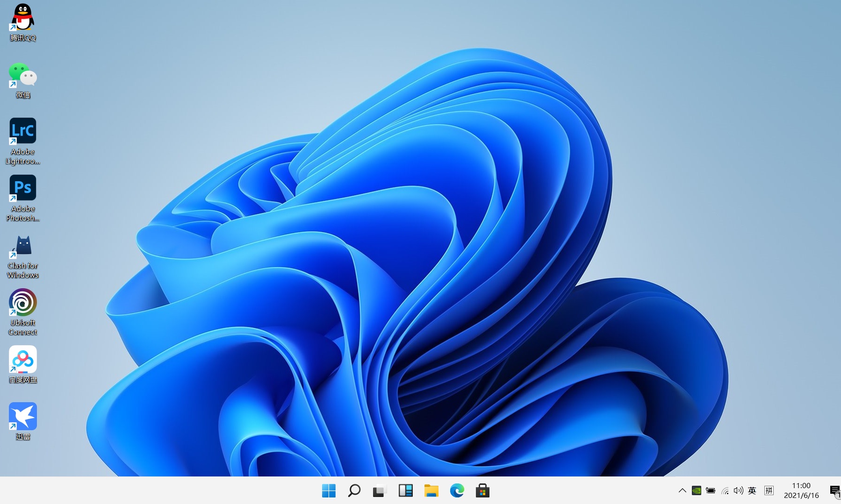
Task: Open 腾讯QQ desktop shortcut
Action: point(22,16)
